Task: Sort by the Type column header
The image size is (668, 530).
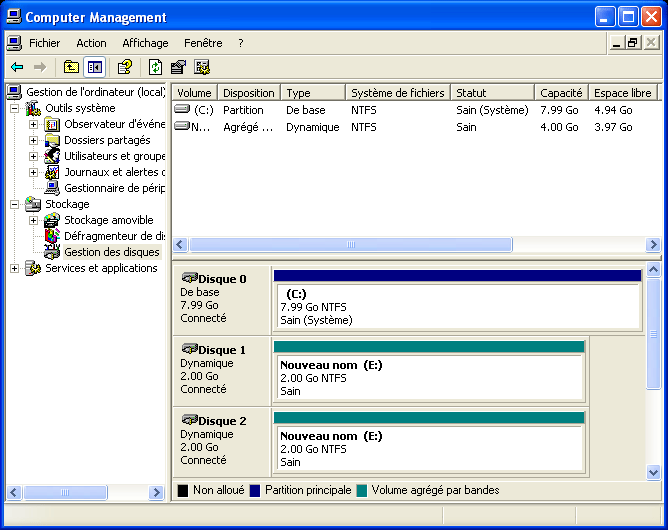Action: (313, 93)
